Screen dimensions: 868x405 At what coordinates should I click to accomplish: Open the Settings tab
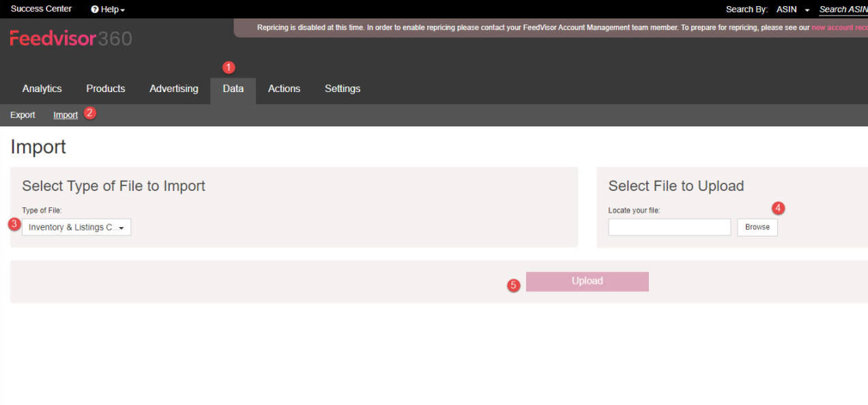(x=343, y=89)
